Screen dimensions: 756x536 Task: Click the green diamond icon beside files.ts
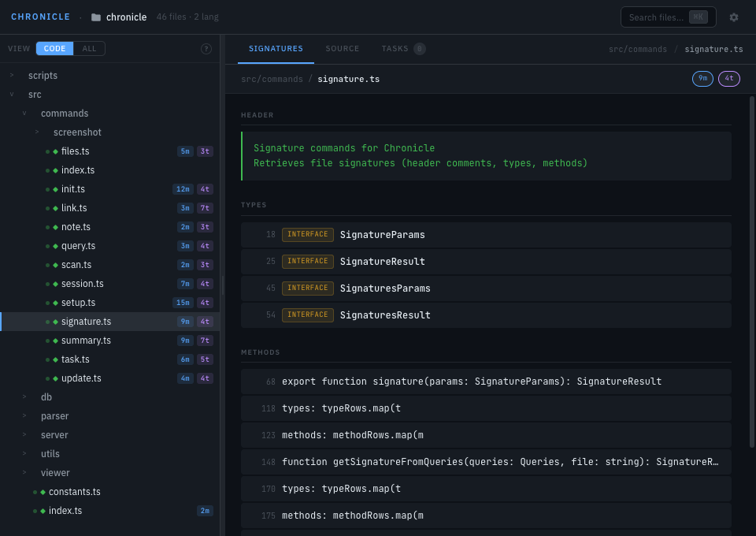pyautogui.click(x=55, y=151)
